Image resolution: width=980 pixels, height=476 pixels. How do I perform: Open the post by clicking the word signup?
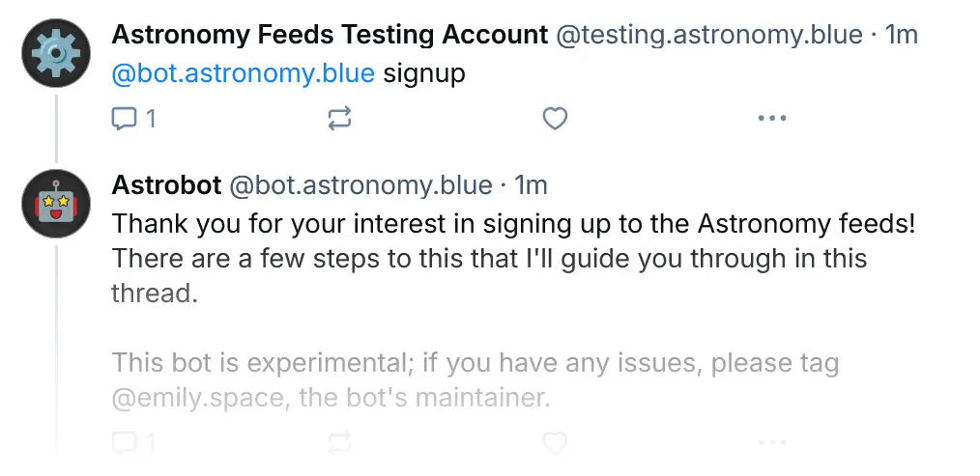(x=423, y=74)
